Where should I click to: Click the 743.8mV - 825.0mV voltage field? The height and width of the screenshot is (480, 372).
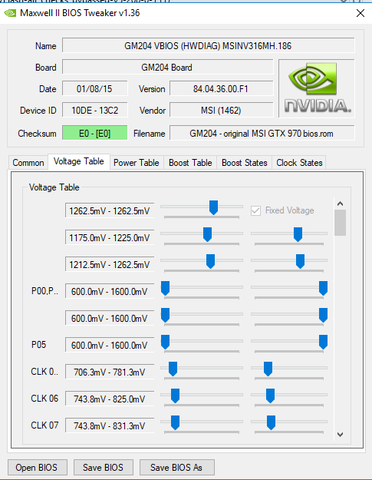pos(110,399)
